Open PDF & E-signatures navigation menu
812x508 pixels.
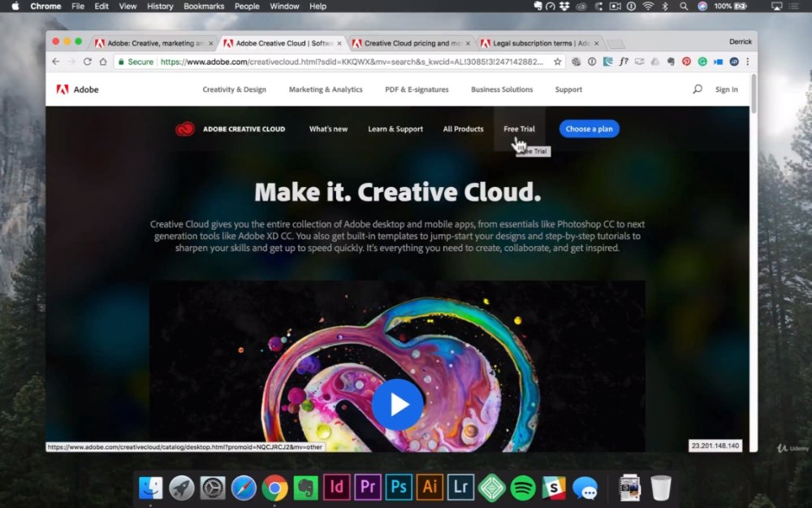tap(417, 89)
